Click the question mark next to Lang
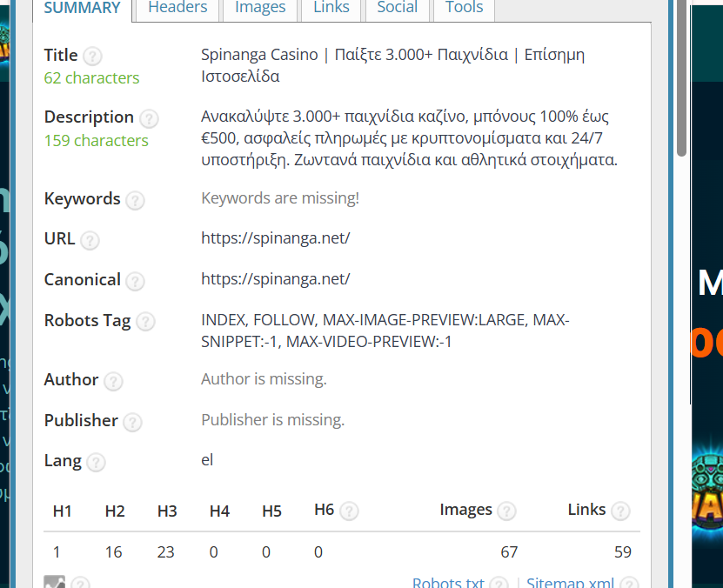Viewport: 723px width, 588px height. [96, 463]
